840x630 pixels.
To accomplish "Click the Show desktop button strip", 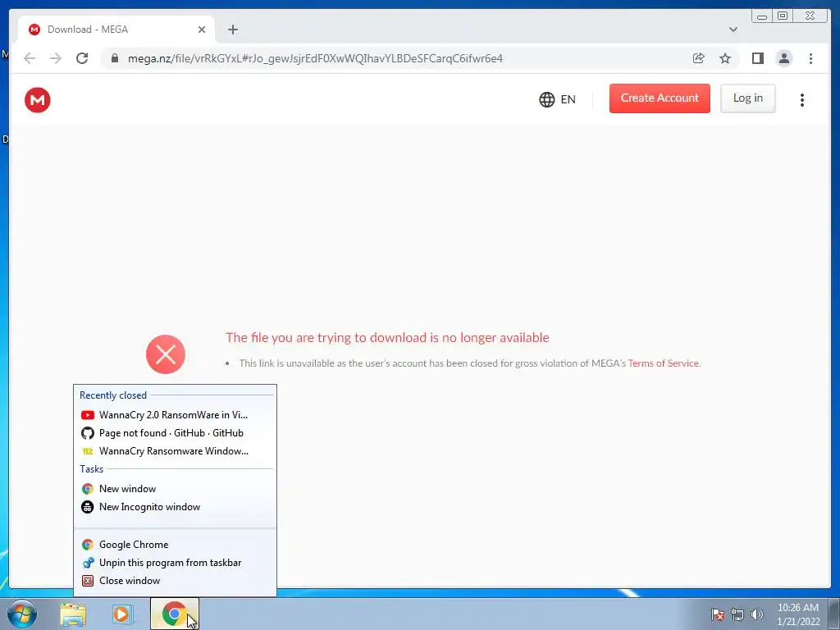I will coord(833,614).
